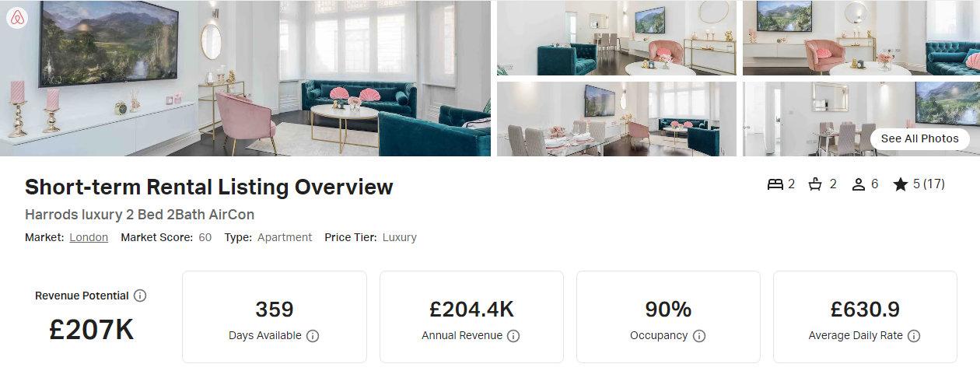Viewport: 980px width, 385px height.
Task: Select the 359 Days Available card
Action: [275, 317]
